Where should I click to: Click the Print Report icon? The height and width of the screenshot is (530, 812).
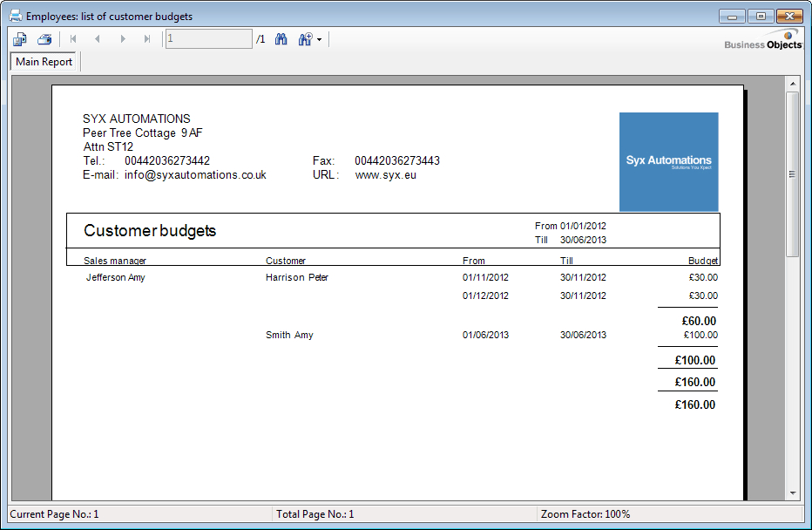click(x=44, y=39)
